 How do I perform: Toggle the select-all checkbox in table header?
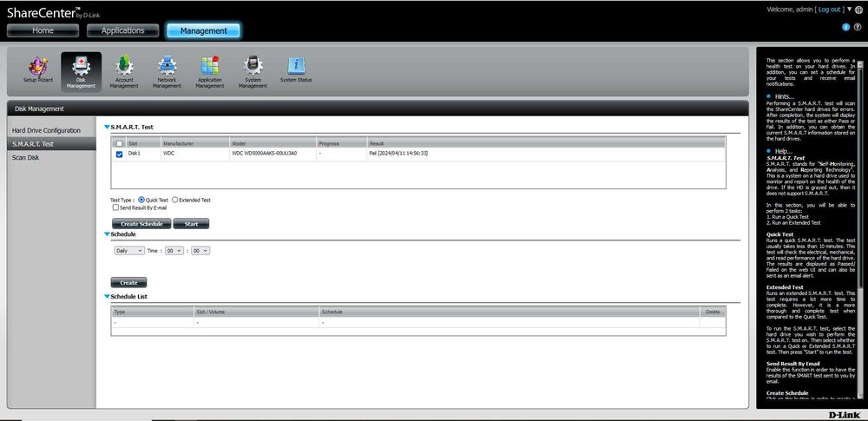pos(119,143)
